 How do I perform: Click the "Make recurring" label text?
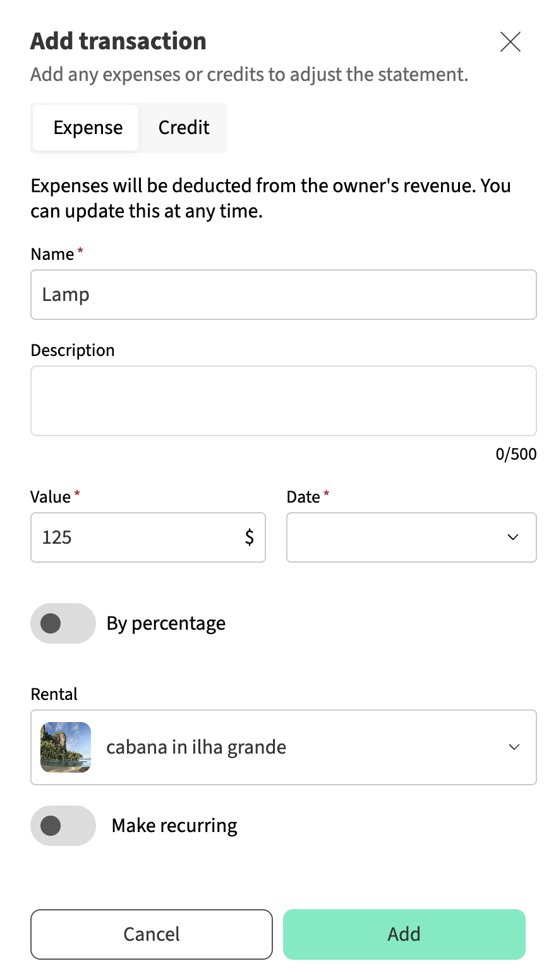click(174, 826)
